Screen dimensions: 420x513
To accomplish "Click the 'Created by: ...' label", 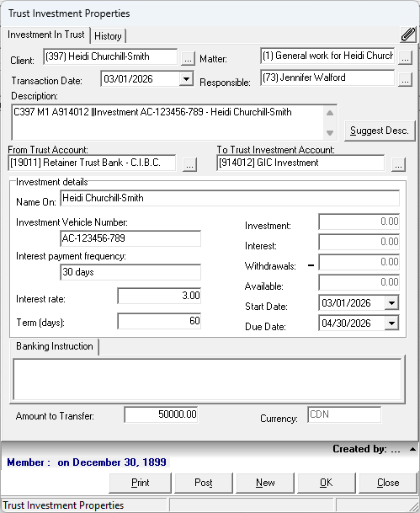I will 366,449.
